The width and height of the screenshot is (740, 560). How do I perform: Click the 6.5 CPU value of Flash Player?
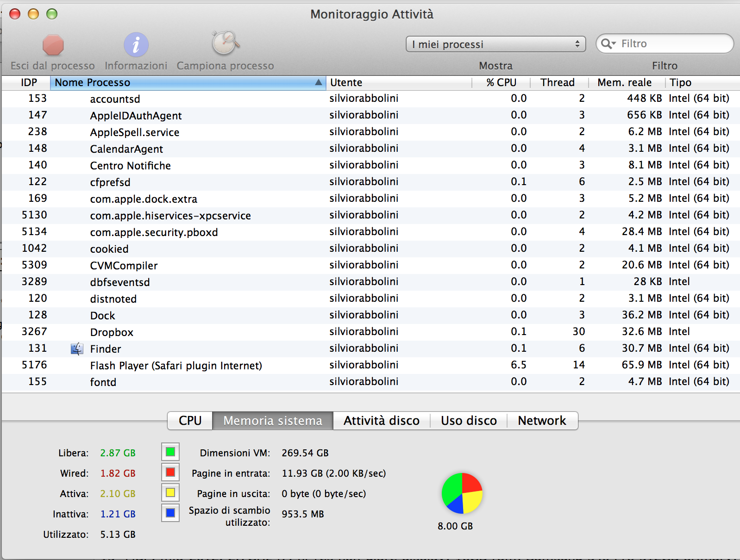(x=519, y=365)
